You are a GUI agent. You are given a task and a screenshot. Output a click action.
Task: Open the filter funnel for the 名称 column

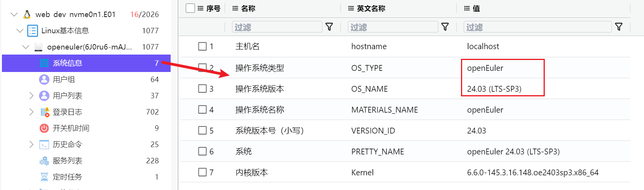point(329,27)
